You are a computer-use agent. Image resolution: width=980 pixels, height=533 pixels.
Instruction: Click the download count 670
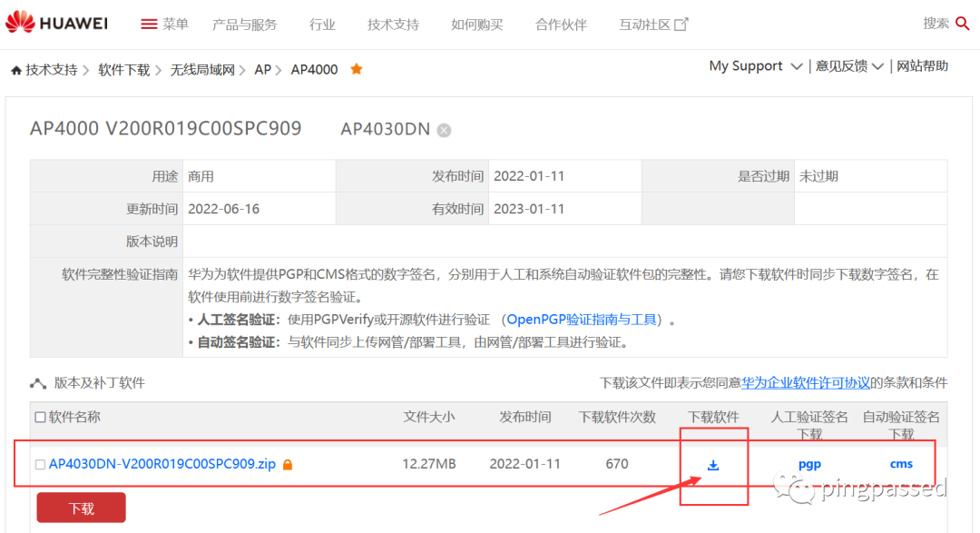617,464
